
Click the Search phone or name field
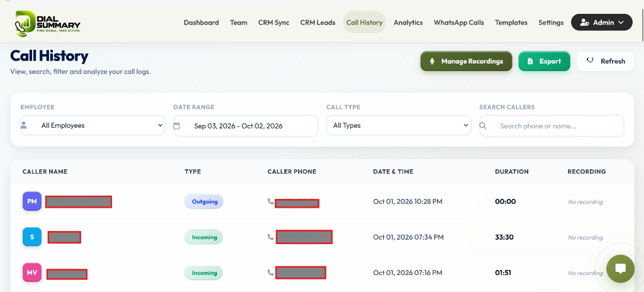click(552, 126)
